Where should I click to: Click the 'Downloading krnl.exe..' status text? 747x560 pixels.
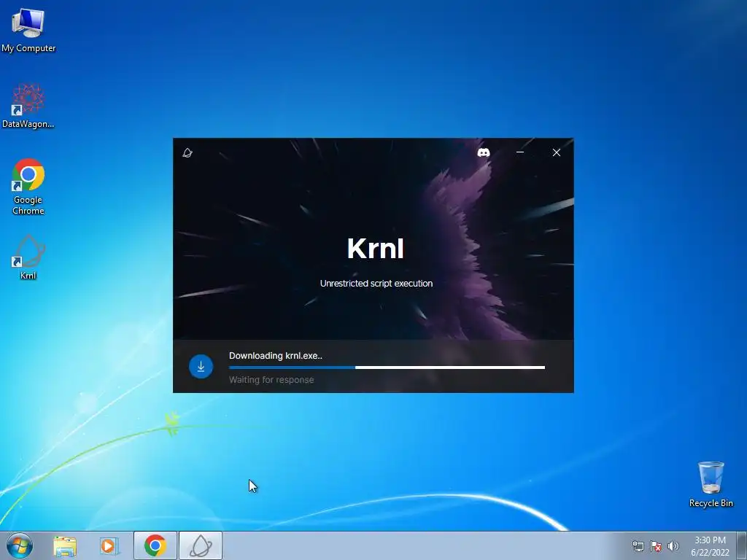click(275, 356)
